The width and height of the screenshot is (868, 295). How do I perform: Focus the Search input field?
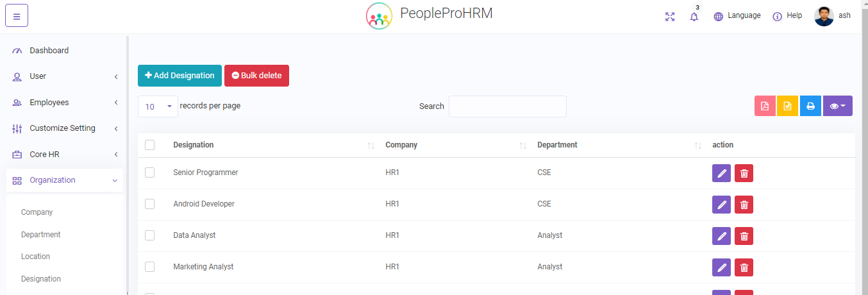point(507,106)
